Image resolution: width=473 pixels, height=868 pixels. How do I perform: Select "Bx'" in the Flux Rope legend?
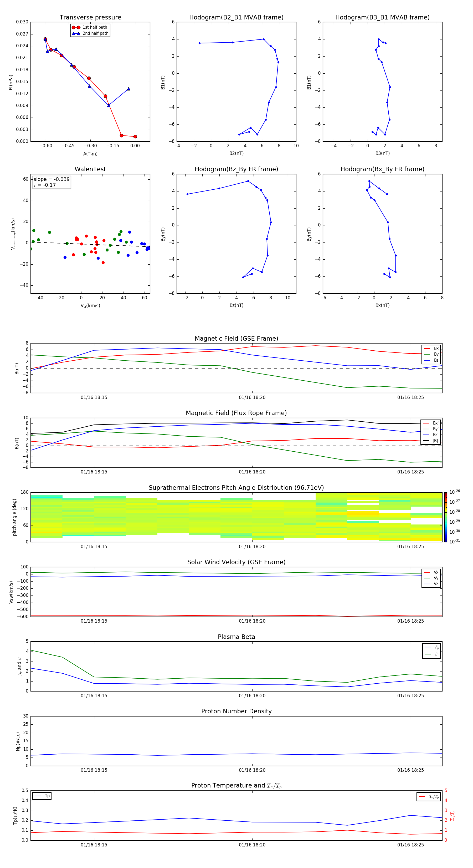(431, 423)
